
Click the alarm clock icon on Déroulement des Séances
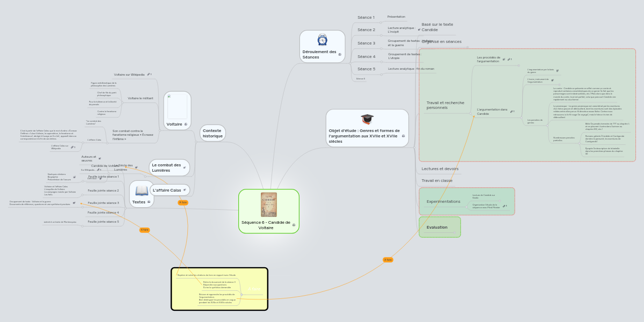point(323,40)
